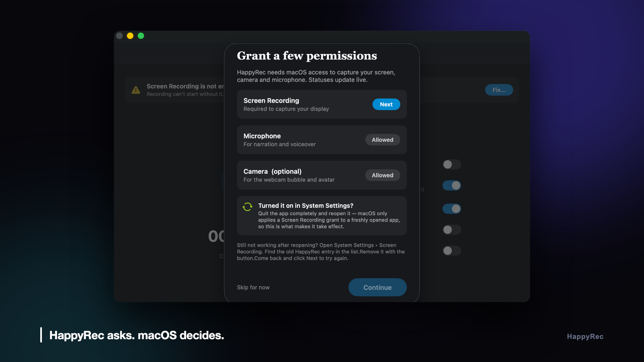Choose the Skip for now link
The width and height of the screenshot is (644, 362).
pyautogui.click(x=253, y=287)
